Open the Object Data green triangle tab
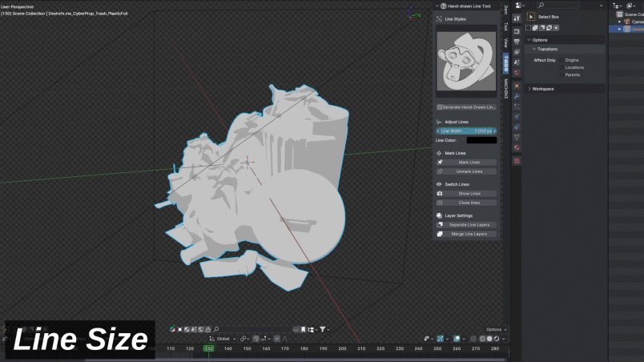Viewport: 644px width, 362px height. 517,137
